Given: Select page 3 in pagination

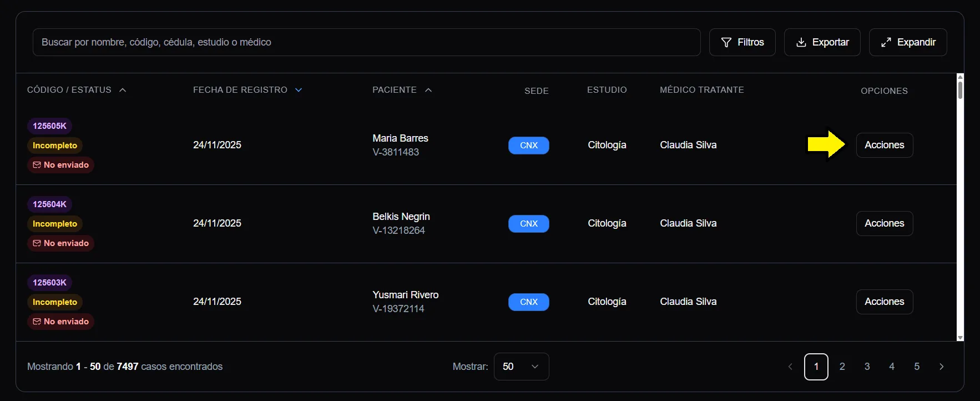Looking at the screenshot, I should pyautogui.click(x=867, y=367).
